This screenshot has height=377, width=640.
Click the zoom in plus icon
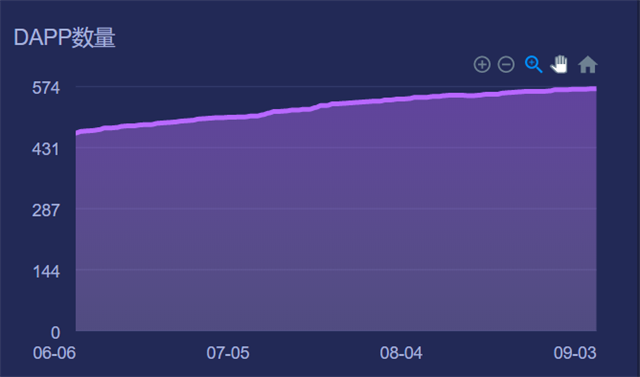(x=482, y=64)
